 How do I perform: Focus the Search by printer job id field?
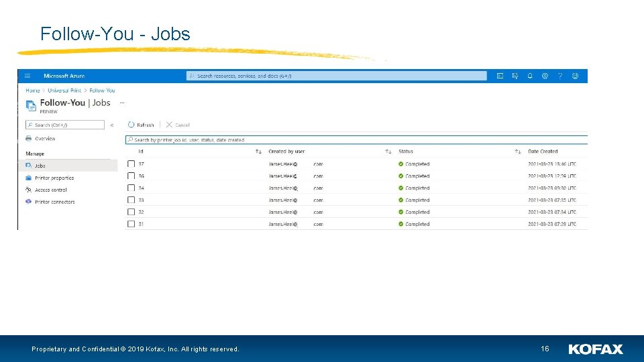pyautogui.click(x=356, y=140)
